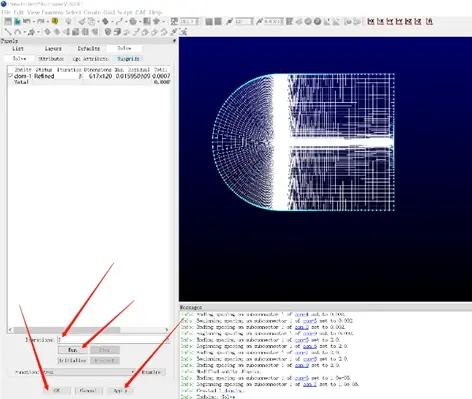Click the +X view orientation icon
The height and width of the screenshot is (399, 472).
pos(371,21)
